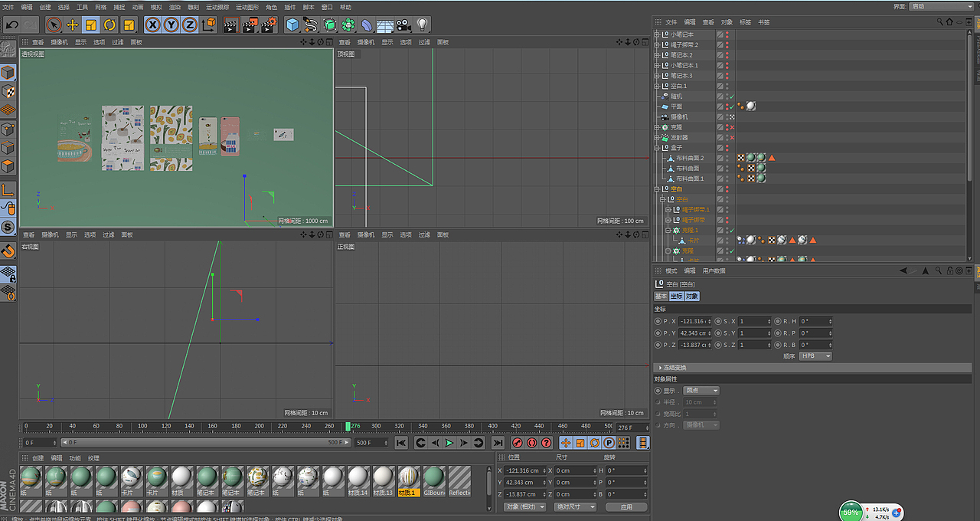
Task: Click timeline frame marker at 276
Action: click(x=348, y=426)
